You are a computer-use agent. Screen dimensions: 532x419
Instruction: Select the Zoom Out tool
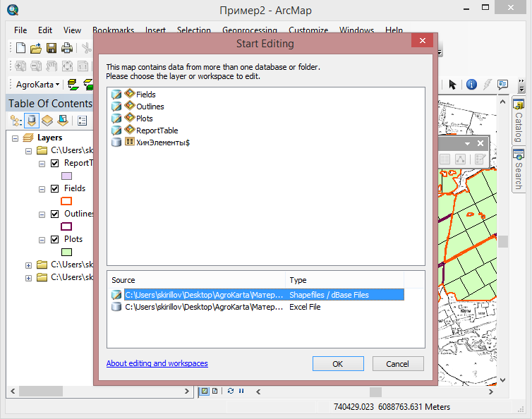pyautogui.click(x=36, y=66)
